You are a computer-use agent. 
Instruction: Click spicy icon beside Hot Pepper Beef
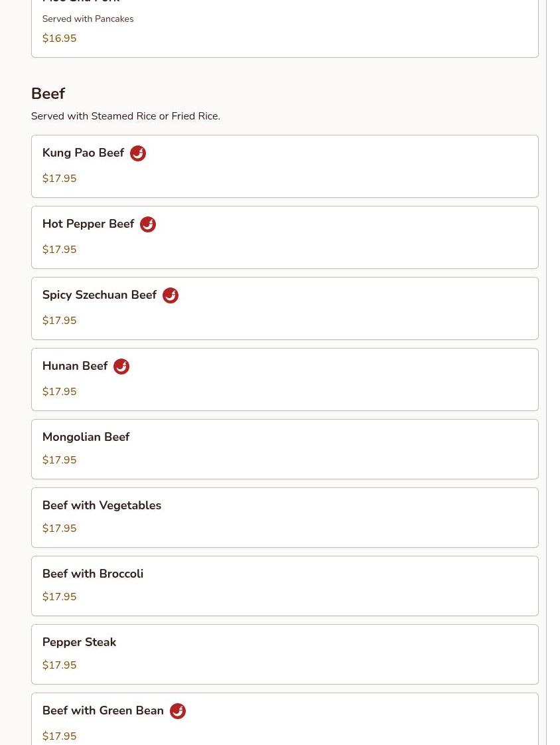(147, 224)
